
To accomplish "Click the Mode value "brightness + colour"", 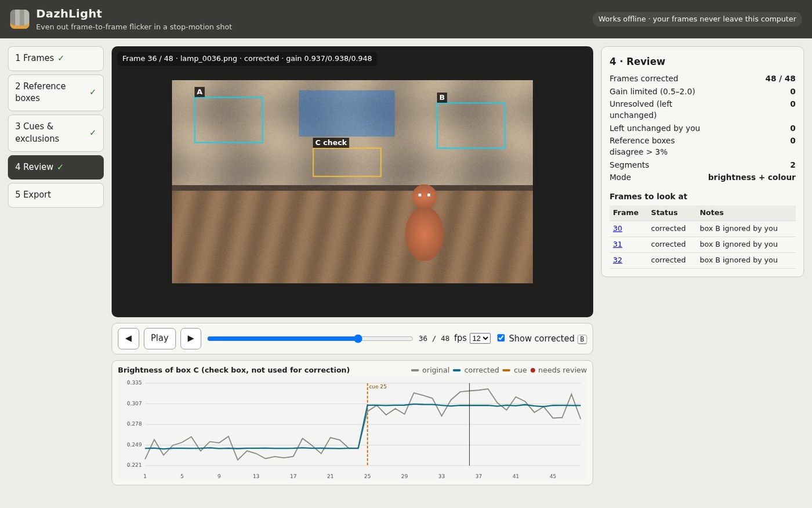I will coord(752,178).
